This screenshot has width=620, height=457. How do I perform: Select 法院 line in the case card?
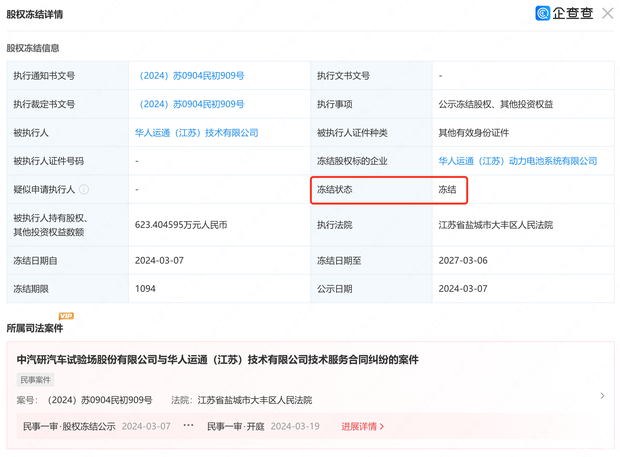click(x=242, y=400)
